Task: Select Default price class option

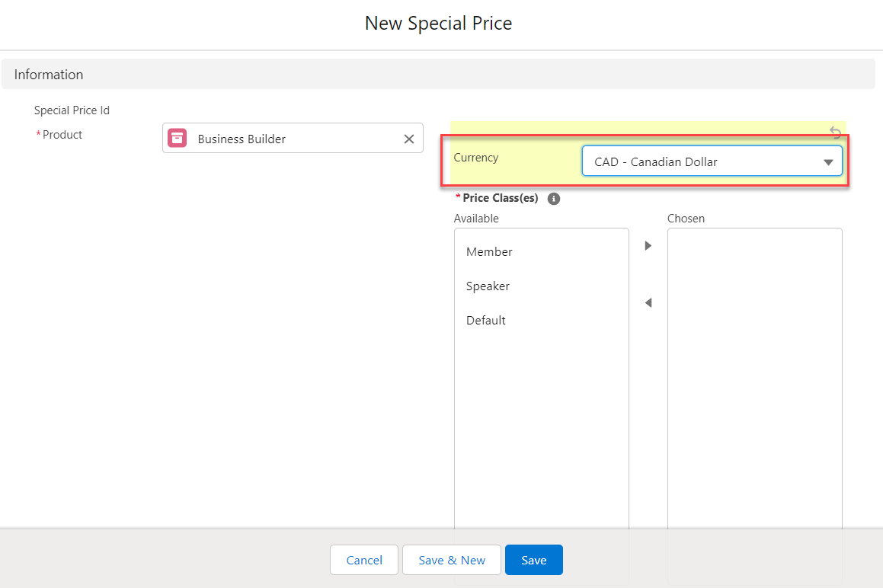Action: tap(486, 321)
